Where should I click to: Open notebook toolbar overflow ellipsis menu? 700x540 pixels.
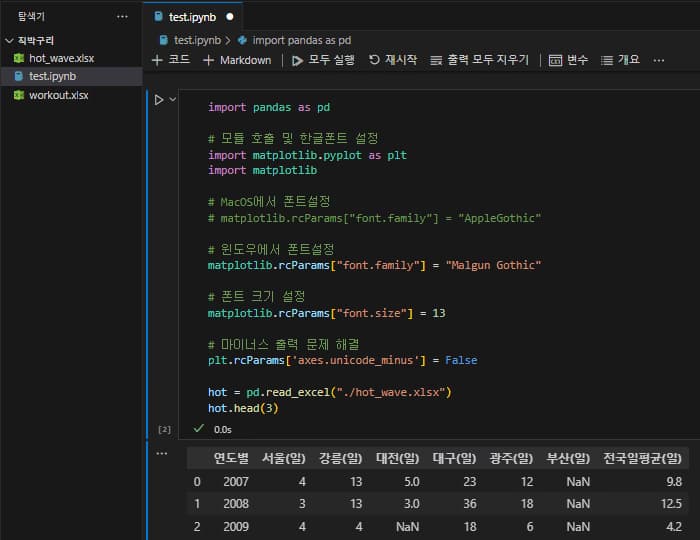coord(658,60)
